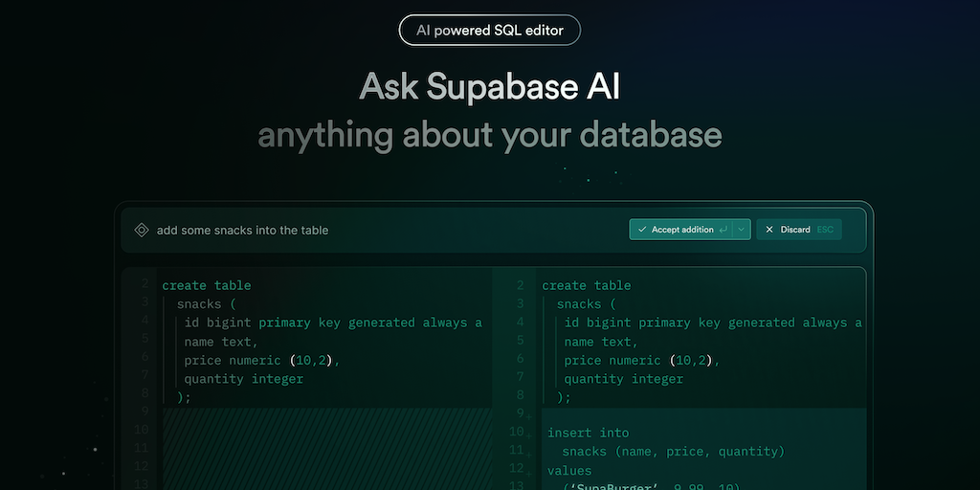Click the X icon on the Discard button

click(769, 230)
